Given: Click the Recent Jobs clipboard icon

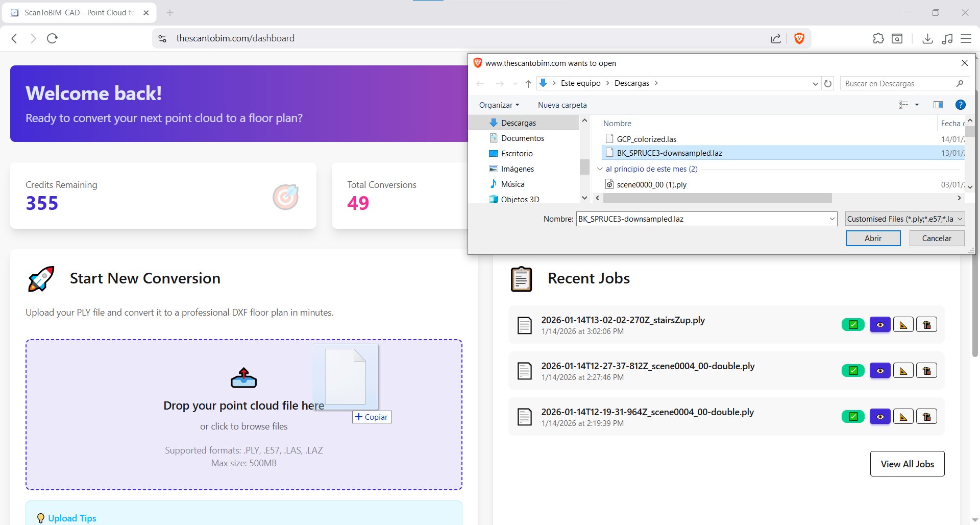Looking at the screenshot, I should (x=521, y=279).
